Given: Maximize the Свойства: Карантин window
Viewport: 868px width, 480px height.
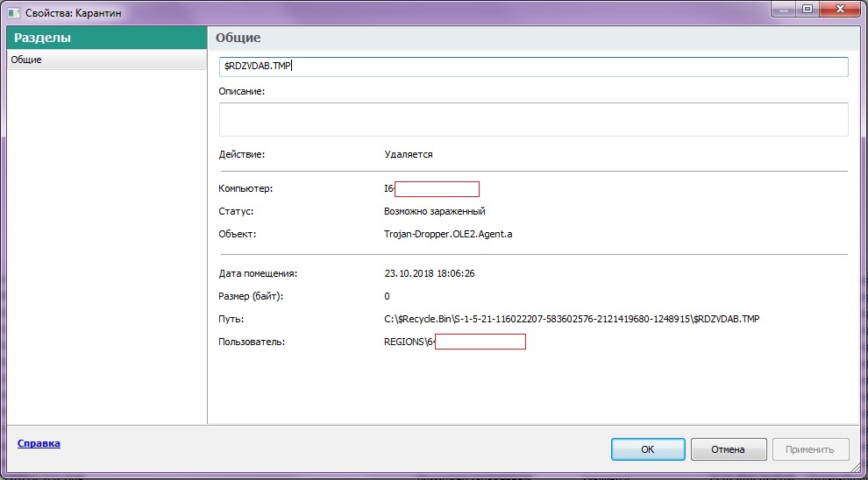Looking at the screenshot, I should [808, 10].
